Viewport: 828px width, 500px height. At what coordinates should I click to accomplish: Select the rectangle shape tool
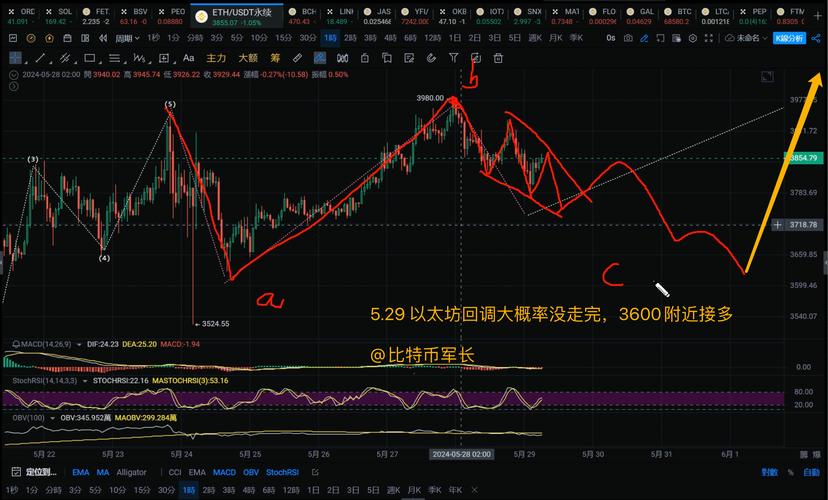(x=90, y=58)
